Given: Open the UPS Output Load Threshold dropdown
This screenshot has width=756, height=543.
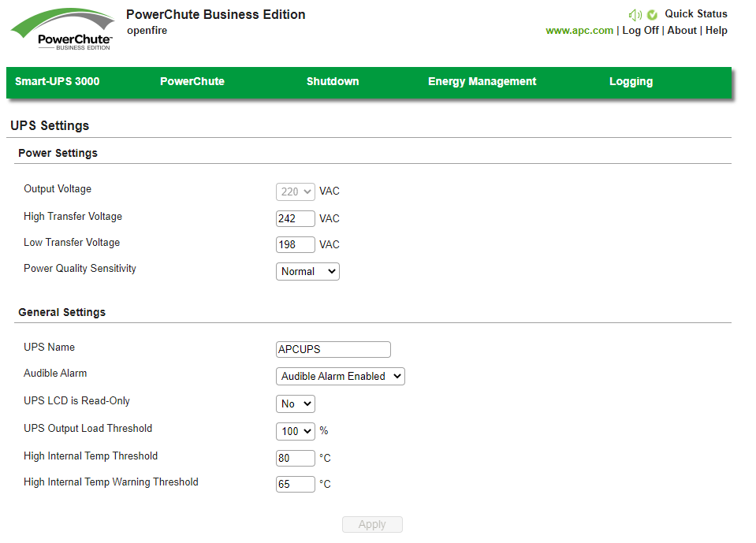Looking at the screenshot, I should click(296, 431).
